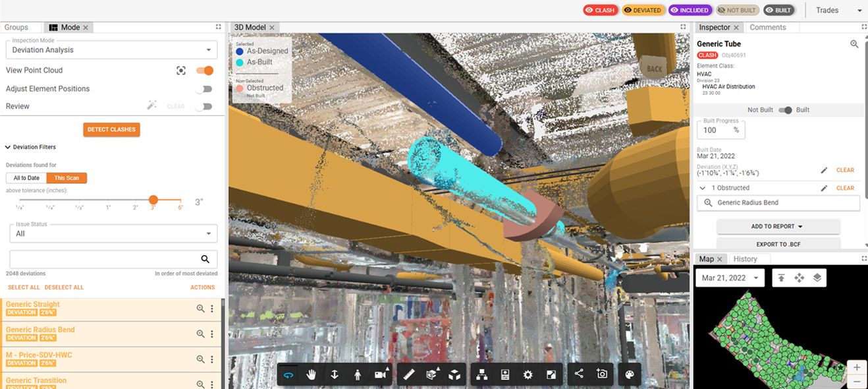This screenshot has width=868, height=389.
Task: Open the Trades dropdown
Action: coord(839,10)
